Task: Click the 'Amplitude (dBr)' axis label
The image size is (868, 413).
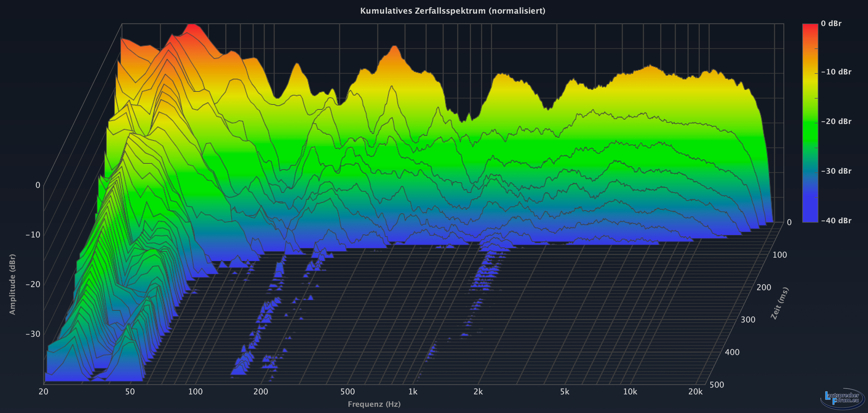Action: pos(12,284)
